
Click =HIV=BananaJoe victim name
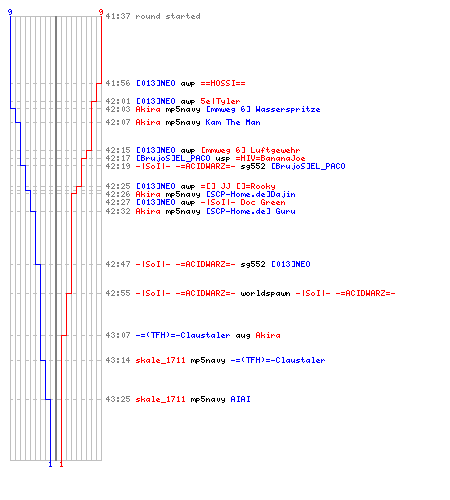pos(270,158)
